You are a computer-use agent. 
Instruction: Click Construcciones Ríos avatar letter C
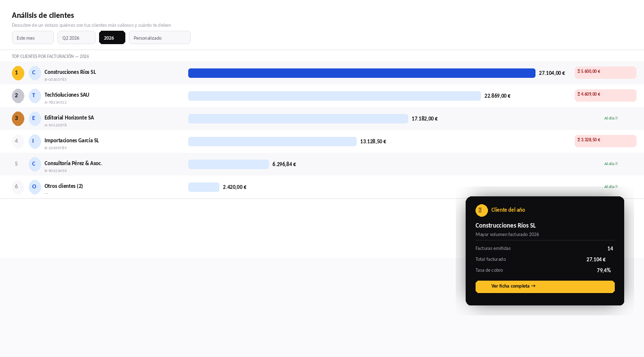click(x=35, y=73)
